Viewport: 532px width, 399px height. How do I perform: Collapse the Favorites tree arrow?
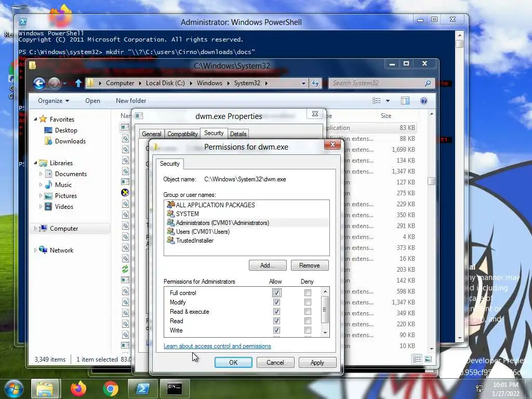[35, 119]
